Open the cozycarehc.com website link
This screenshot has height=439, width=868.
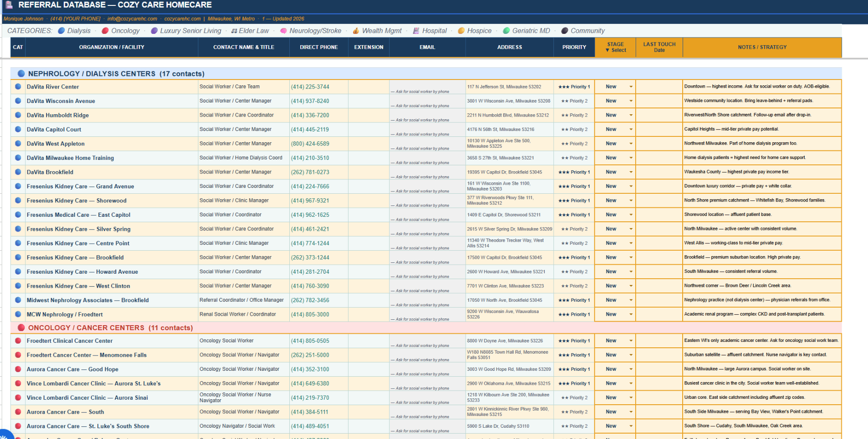click(x=182, y=19)
